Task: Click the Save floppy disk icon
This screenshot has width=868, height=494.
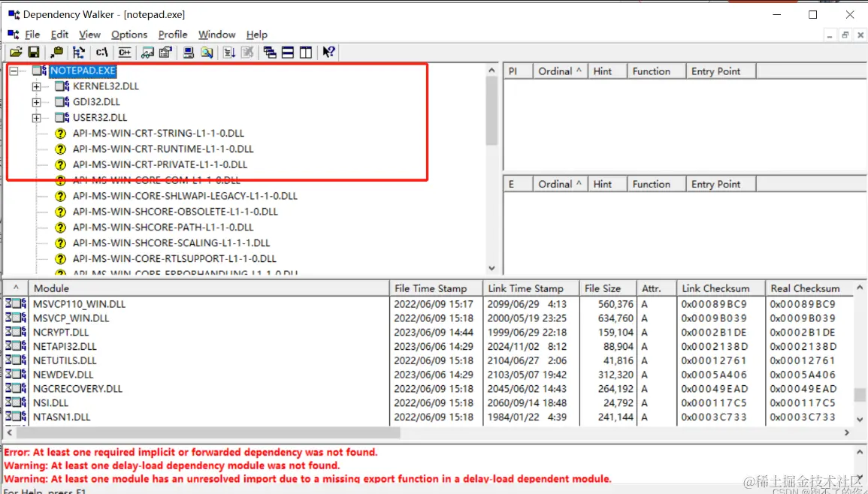Action: (34, 53)
